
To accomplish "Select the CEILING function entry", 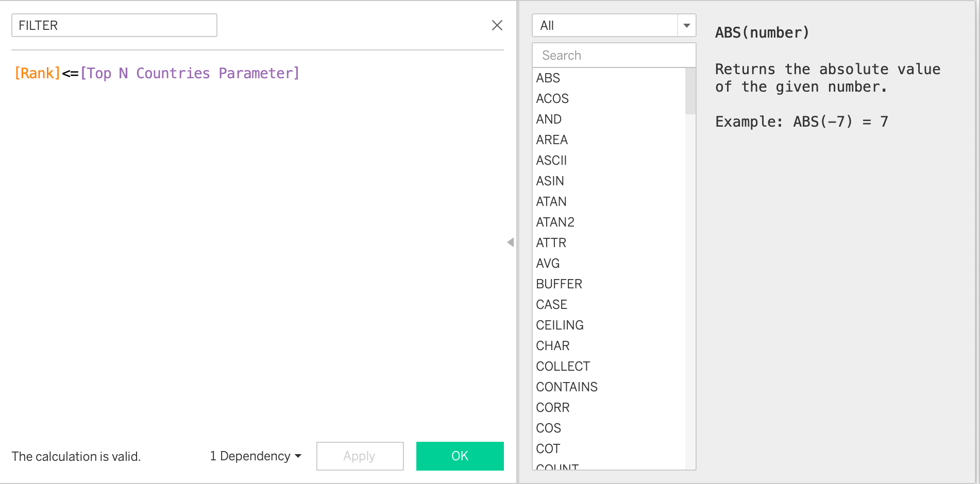I will coord(560,325).
